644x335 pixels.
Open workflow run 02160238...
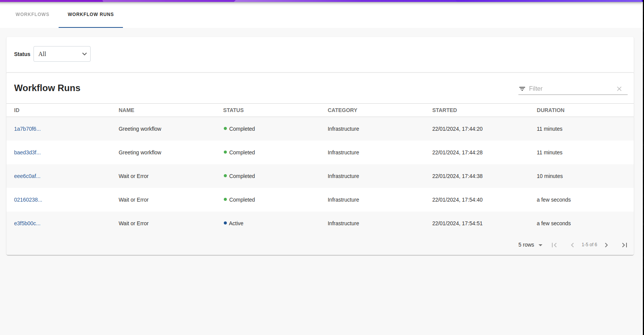(x=28, y=200)
